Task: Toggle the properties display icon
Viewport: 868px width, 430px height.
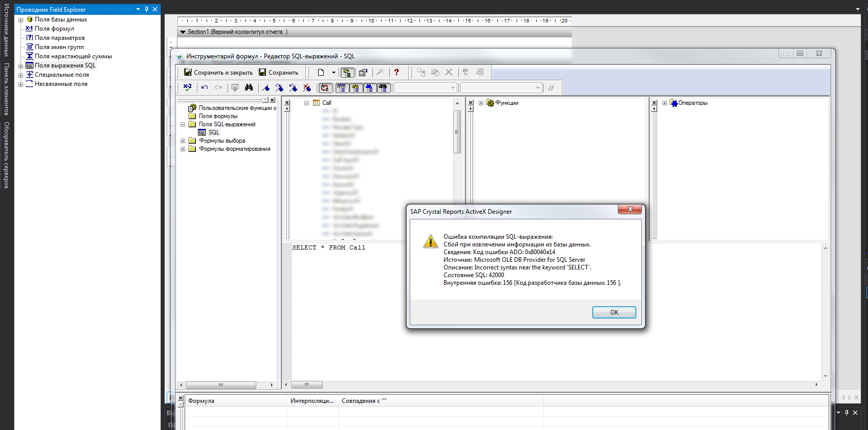Action: pos(363,73)
